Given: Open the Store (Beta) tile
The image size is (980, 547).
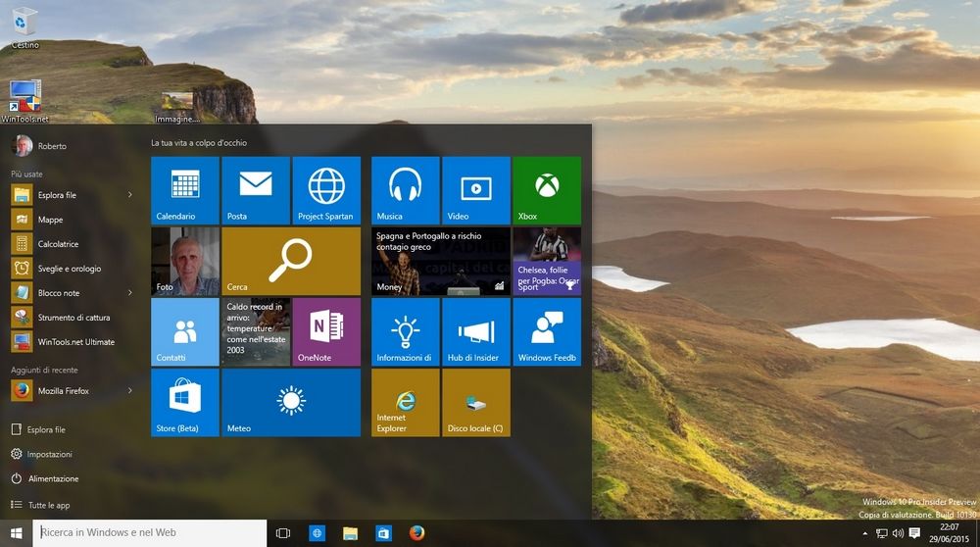Looking at the screenshot, I should point(185,402).
